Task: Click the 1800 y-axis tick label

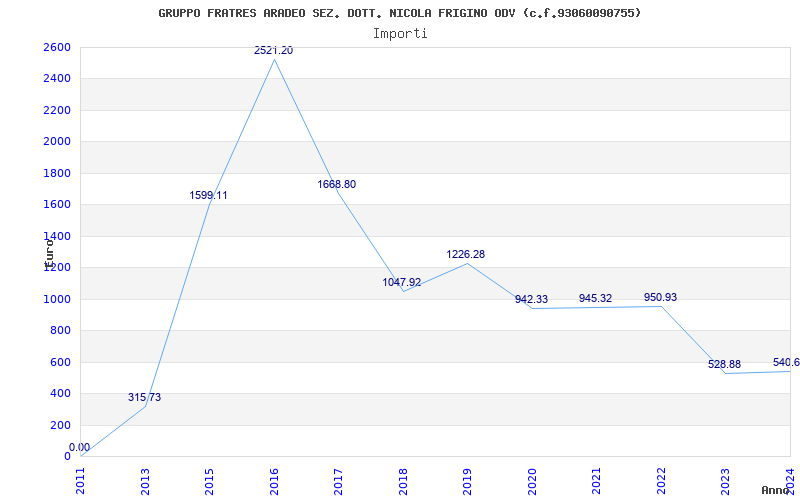Action: coord(57,173)
